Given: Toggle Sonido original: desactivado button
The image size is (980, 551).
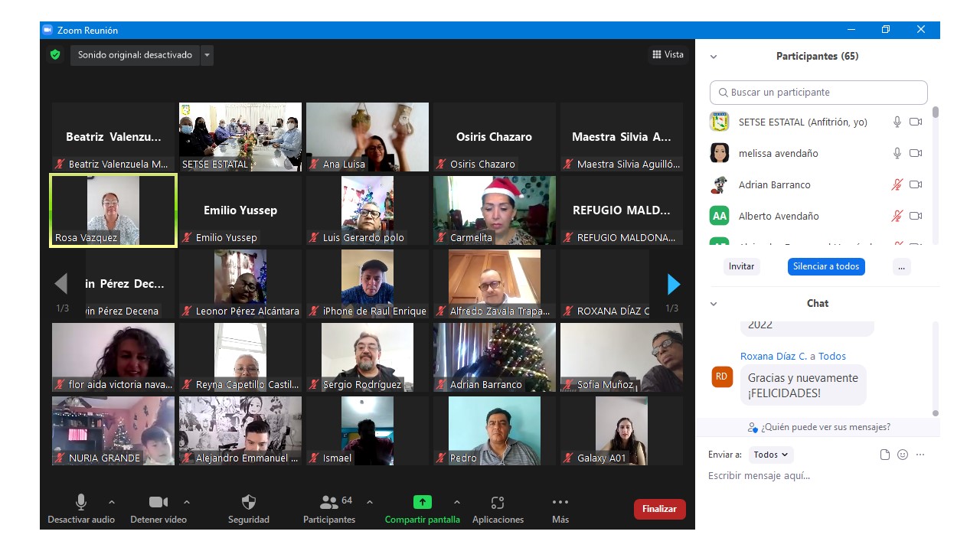Looking at the screenshot, I should pos(136,55).
